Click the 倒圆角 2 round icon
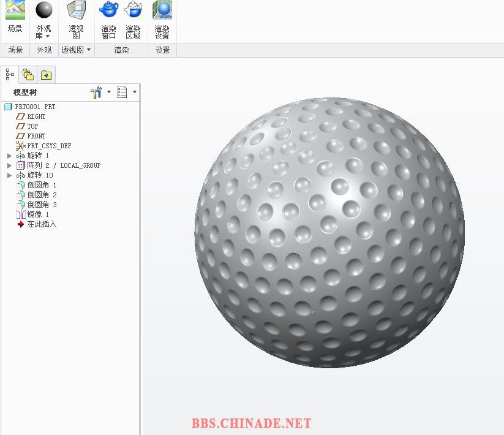 pyautogui.click(x=21, y=195)
